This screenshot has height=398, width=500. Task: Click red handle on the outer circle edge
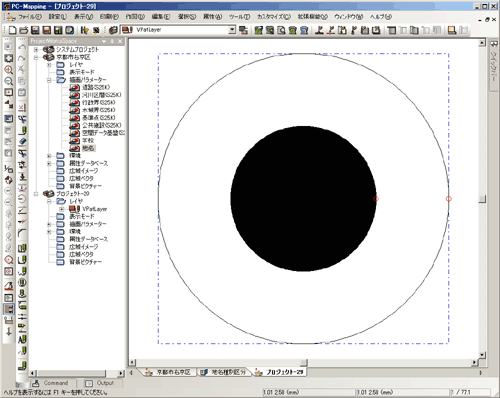click(x=449, y=199)
